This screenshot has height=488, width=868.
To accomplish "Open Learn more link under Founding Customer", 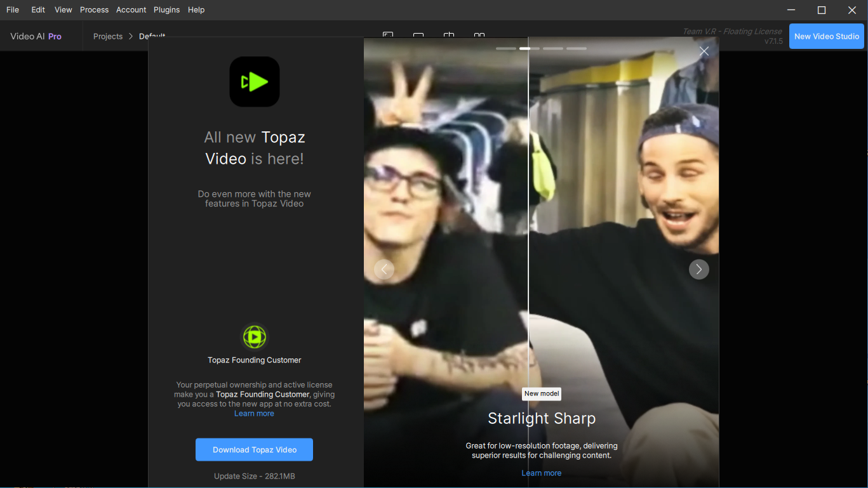I will 254,414.
